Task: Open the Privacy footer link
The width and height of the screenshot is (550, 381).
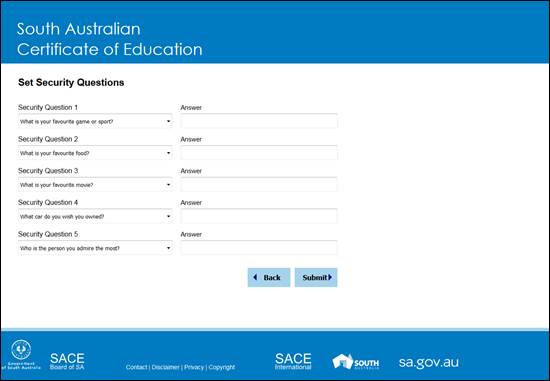Action: (x=194, y=367)
